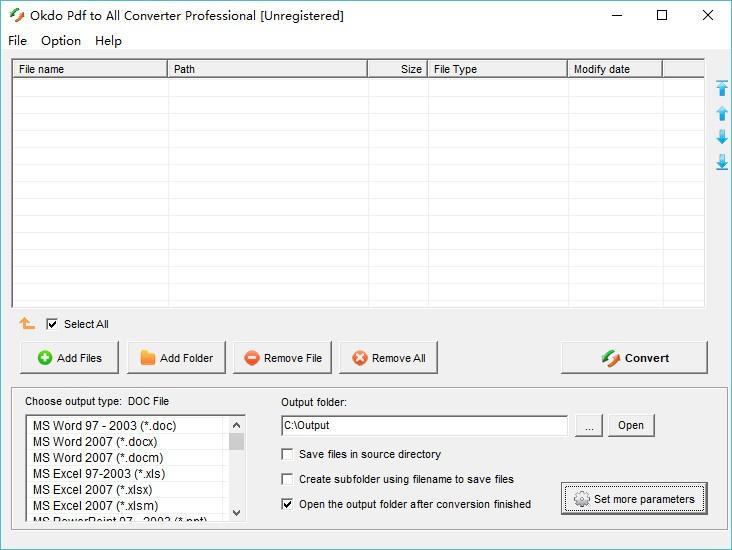Image resolution: width=732 pixels, height=550 pixels.
Task: Select MS Excel 97-2003 (*.xls) output type
Action: pyautogui.click(x=127, y=473)
